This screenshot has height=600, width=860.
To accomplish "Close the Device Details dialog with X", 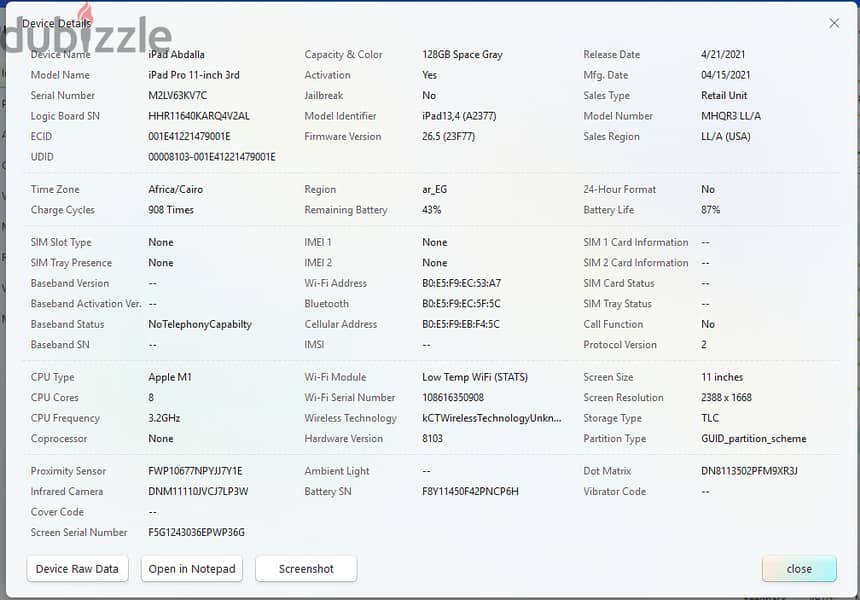I will tap(834, 23).
